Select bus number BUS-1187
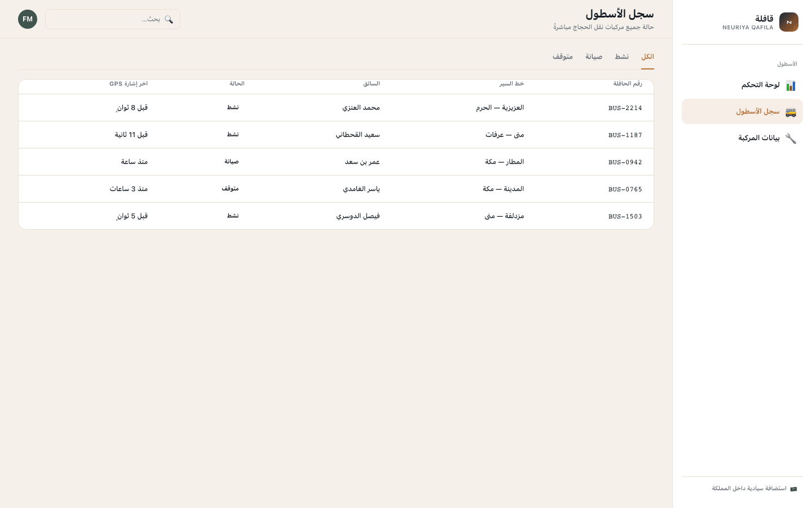The image size is (812, 508). pos(625,135)
